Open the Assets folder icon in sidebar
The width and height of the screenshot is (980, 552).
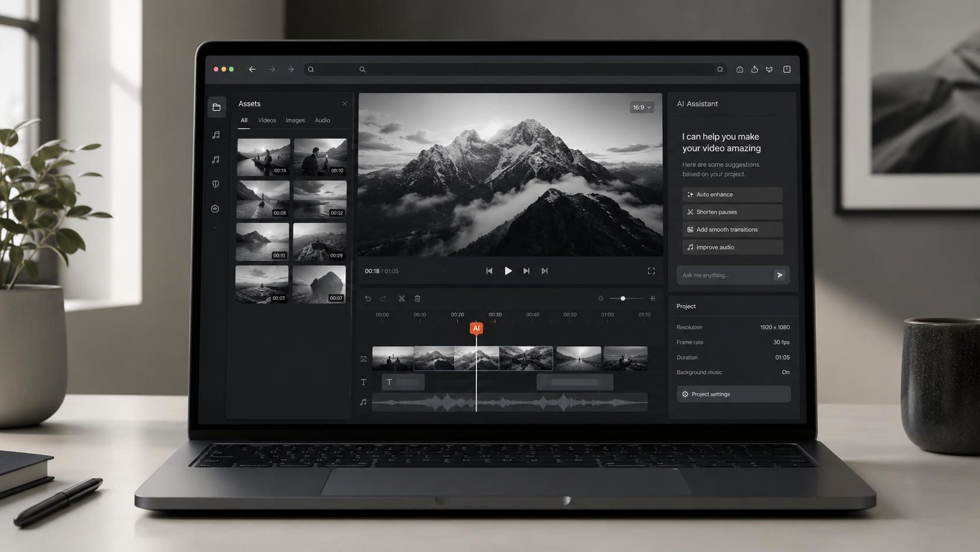[216, 107]
